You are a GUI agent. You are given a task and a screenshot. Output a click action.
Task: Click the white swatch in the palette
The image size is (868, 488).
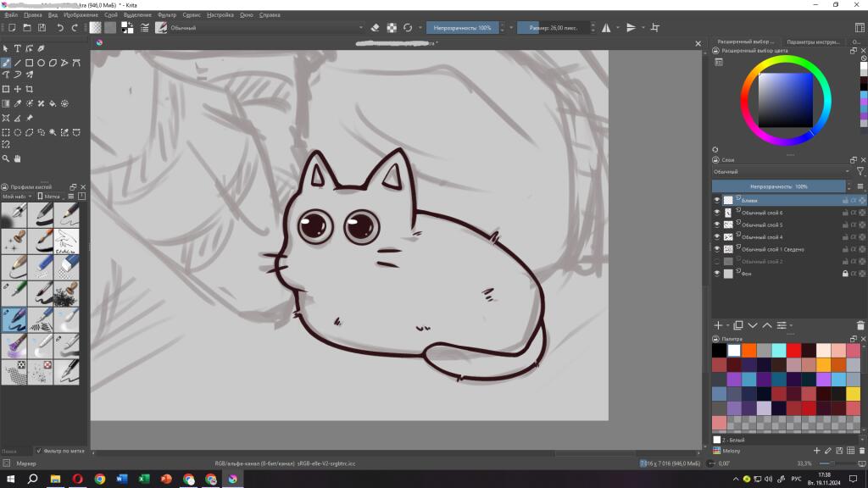pyautogui.click(x=734, y=350)
